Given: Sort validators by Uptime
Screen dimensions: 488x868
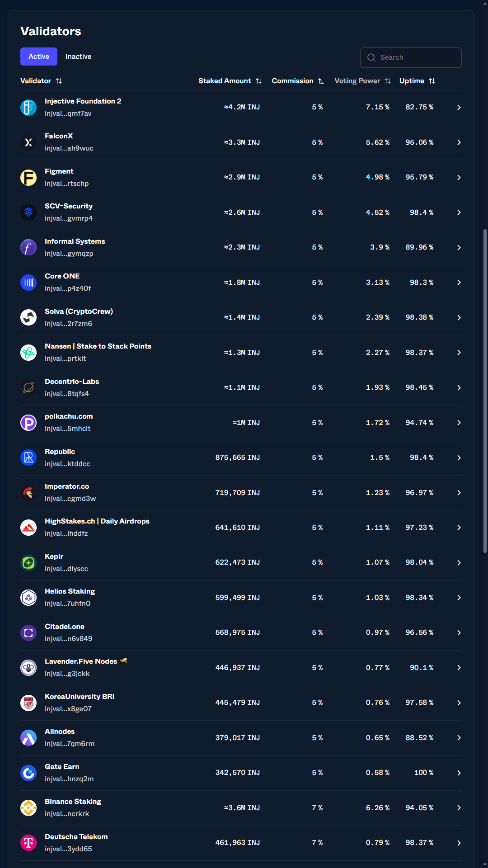Looking at the screenshot, I should [417, 81].
